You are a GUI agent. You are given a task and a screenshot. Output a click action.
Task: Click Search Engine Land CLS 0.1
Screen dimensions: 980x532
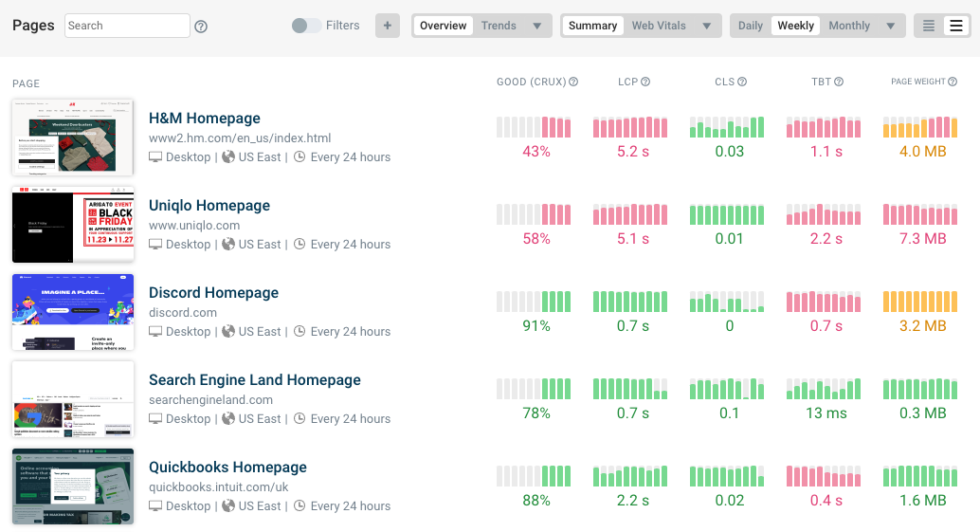point(729,413)
